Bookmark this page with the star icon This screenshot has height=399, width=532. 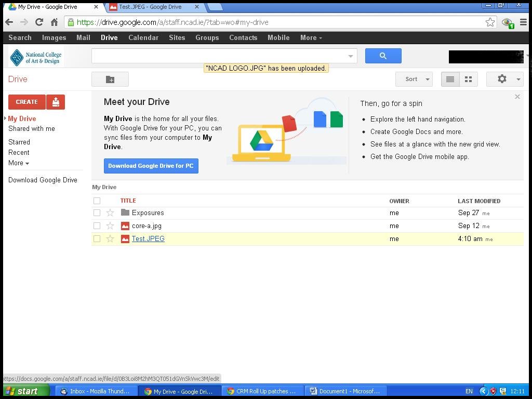point(490,22)
